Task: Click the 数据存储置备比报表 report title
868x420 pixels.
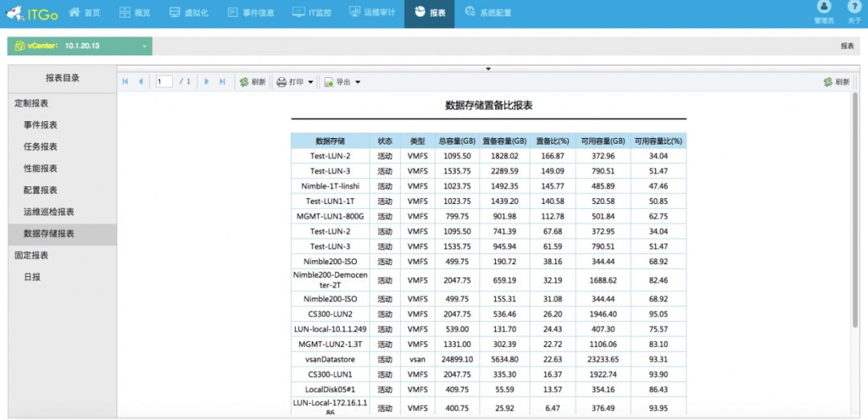Action: 489,105
